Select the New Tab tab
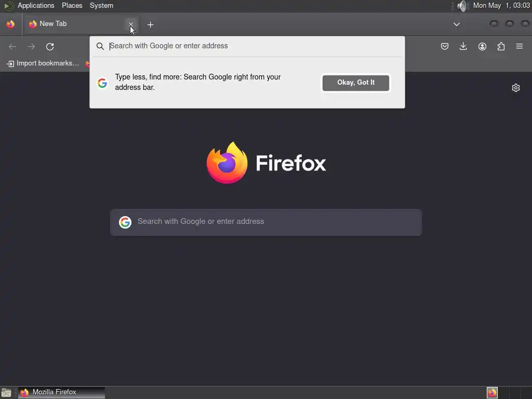Screen dimensions: 532x399 tap(81, 24)
